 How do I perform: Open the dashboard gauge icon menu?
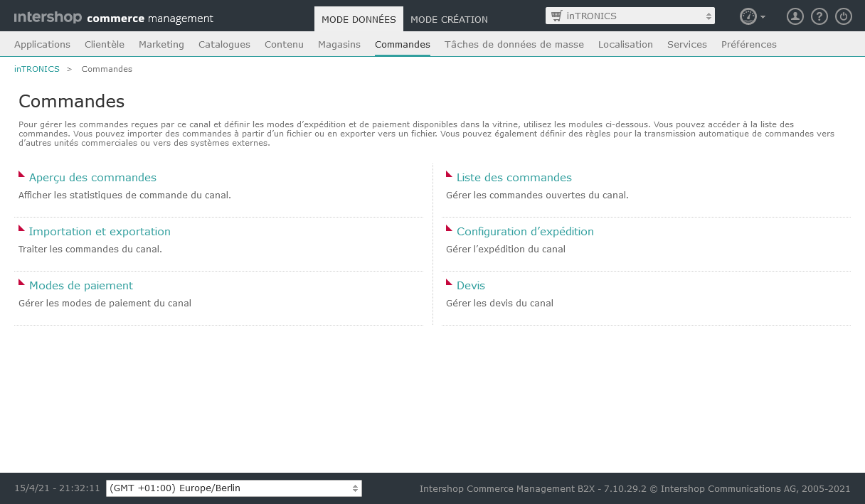point(752,16)
